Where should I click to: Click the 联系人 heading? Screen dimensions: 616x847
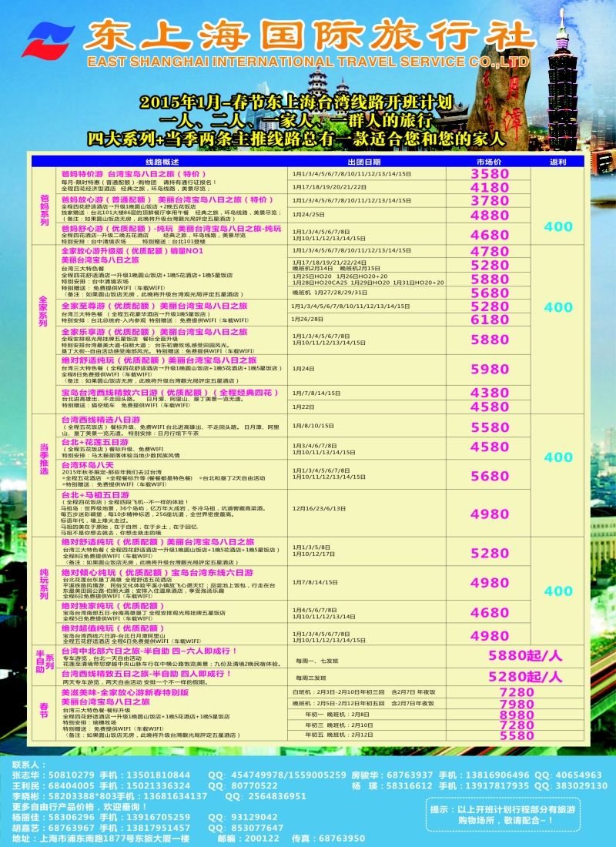pyautogui.click(x=29, y=765)
